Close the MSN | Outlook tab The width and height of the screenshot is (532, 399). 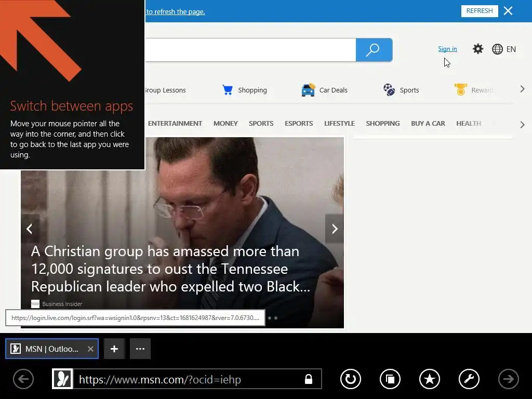[90, 349]
